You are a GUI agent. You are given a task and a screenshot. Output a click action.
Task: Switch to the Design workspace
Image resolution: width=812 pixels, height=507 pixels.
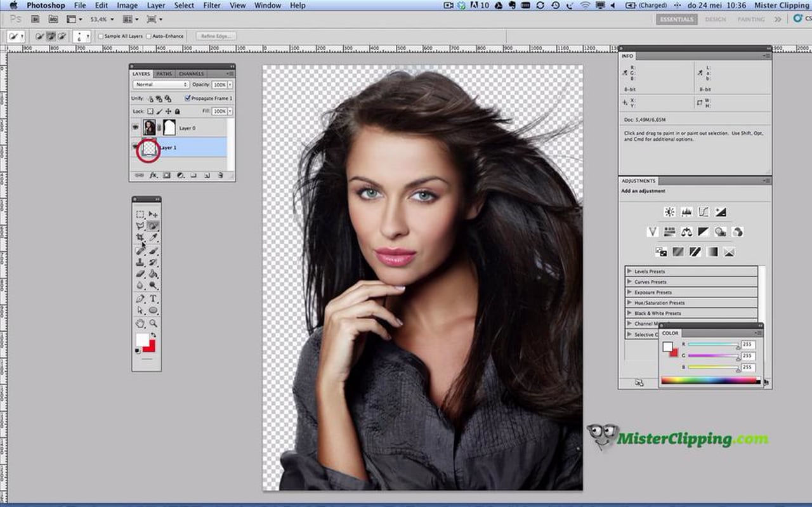716,19
